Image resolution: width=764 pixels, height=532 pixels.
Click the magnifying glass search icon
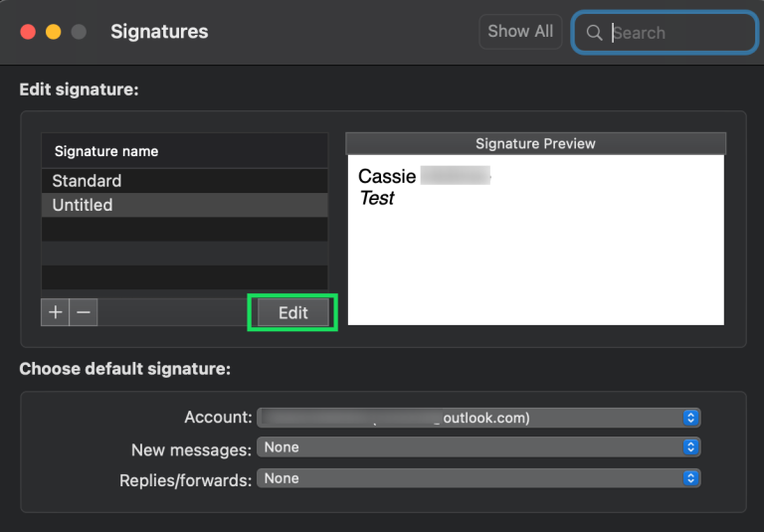click(594, 33)
